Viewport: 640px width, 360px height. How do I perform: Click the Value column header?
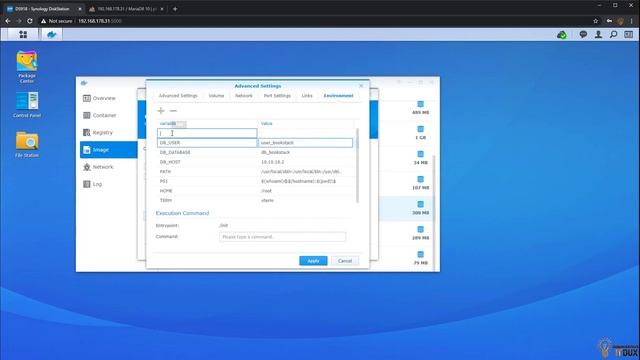306,123
